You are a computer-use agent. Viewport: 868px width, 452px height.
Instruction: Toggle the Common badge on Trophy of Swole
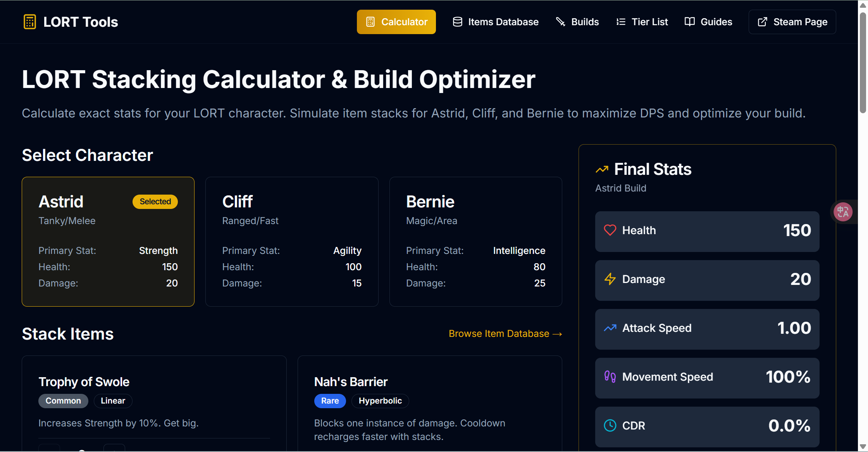63,401
